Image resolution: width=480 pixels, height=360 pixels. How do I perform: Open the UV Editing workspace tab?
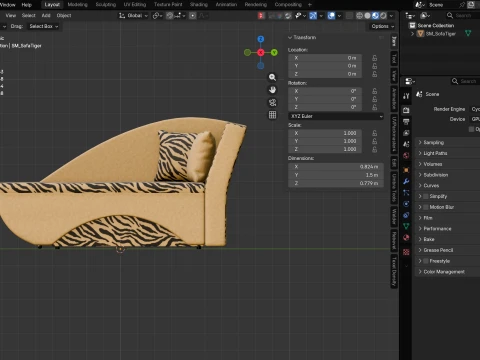tap(135, 5)
